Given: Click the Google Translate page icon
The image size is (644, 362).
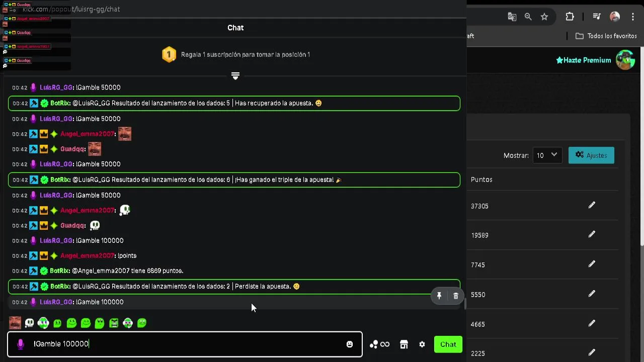Looking at the screenshot, I should pyautogui.click(x=512, y=17).
